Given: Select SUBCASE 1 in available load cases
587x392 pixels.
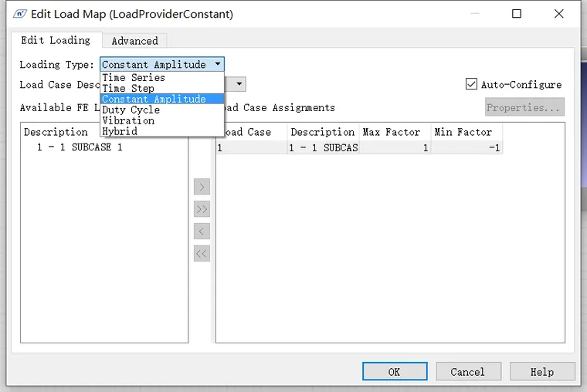Looking at the screenshot, I should (x=80, y=147).
